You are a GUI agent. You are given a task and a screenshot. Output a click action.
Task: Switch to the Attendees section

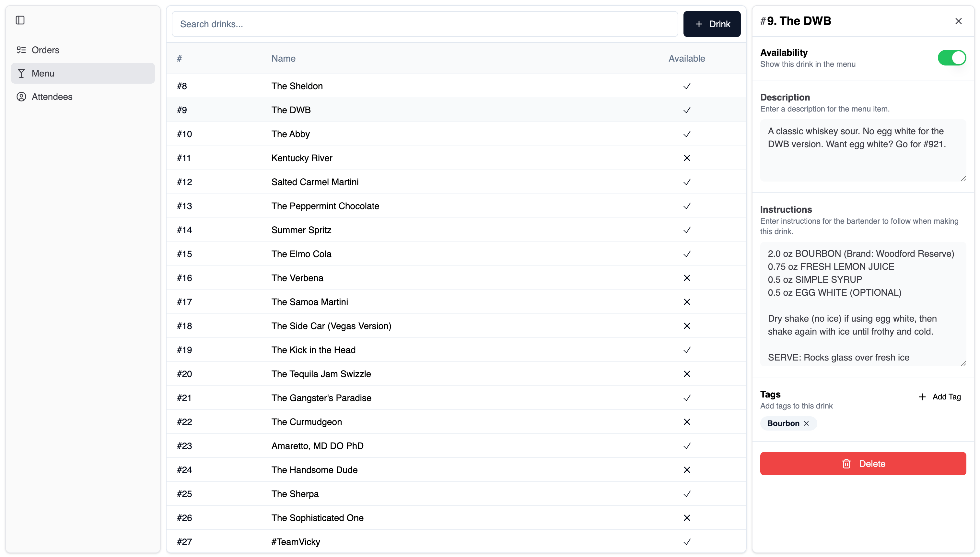pyautogui.click(x=52, y=96)
